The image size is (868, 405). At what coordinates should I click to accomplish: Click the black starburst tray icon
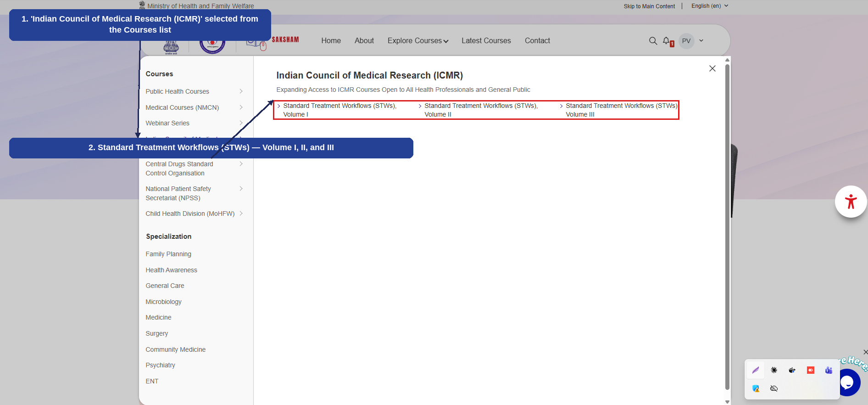click(x=774, y=370)
